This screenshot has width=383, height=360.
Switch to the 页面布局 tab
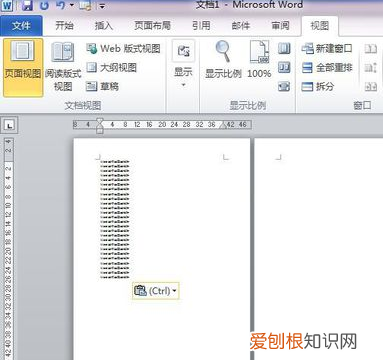coord(152,26)
